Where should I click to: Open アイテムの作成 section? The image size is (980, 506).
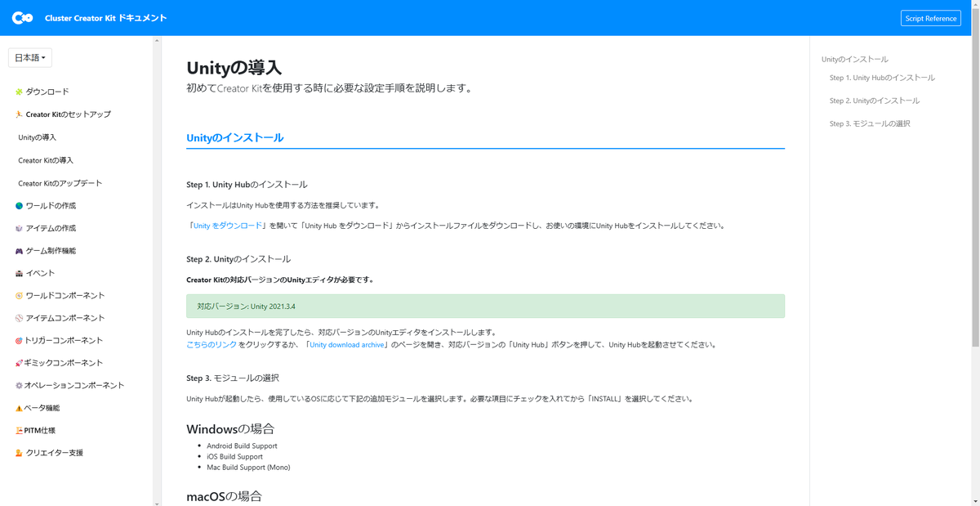click(51, 228)
